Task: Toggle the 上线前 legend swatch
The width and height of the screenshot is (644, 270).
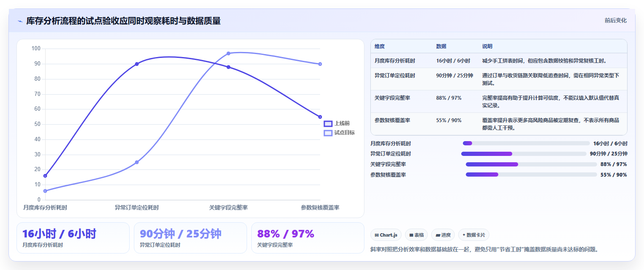Action: 328,123
